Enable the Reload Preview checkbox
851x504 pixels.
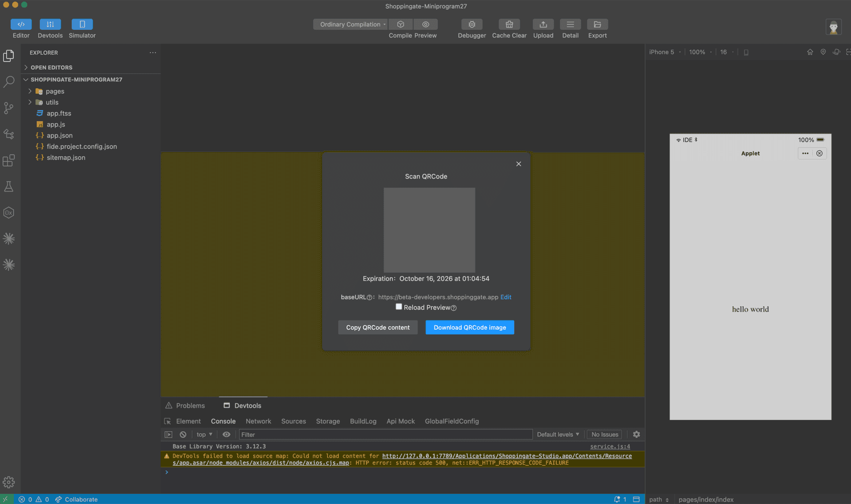pos(399,307)
